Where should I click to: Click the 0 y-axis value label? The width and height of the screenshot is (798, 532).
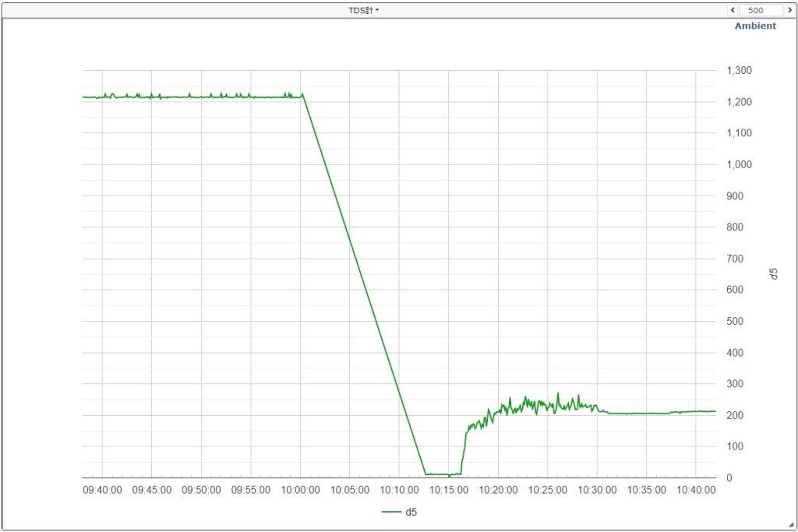point(729,477)
